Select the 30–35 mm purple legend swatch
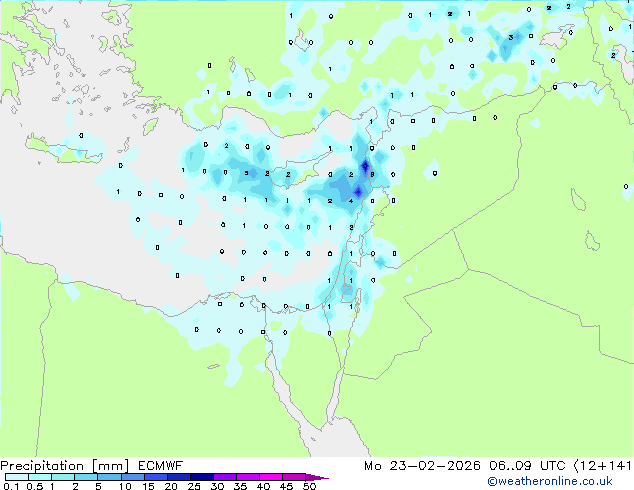 pyautogui.click(x=224, y=477)
